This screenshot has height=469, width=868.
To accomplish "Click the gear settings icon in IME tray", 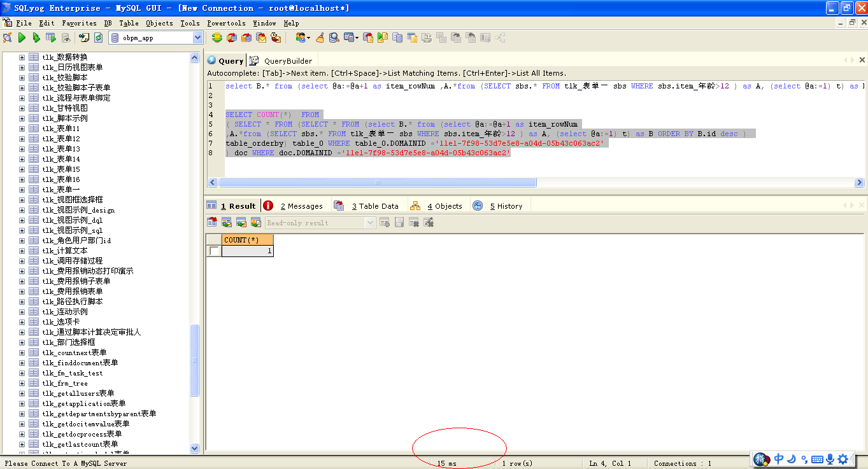I will [843, 459].
